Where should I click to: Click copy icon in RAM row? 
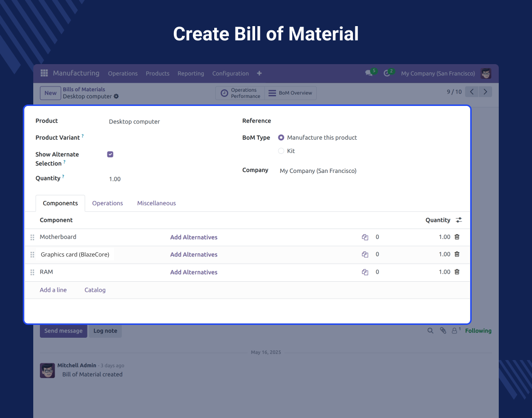[365, 272]
